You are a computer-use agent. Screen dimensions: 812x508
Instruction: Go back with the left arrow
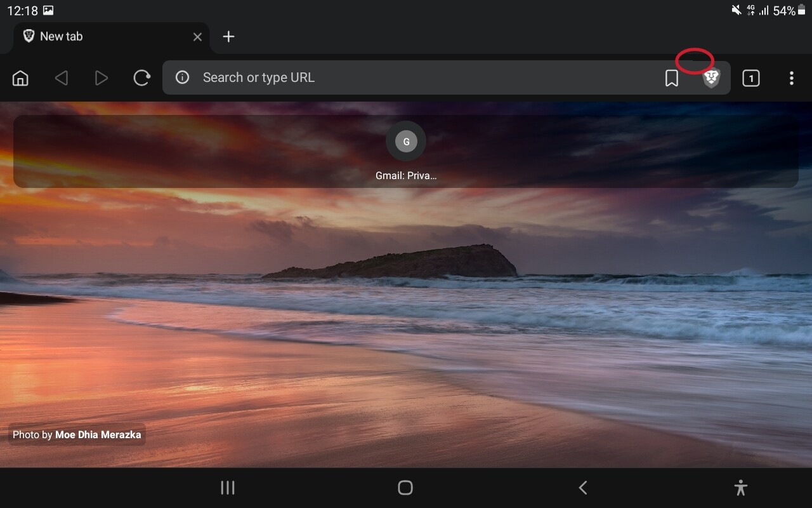point(61,78)
